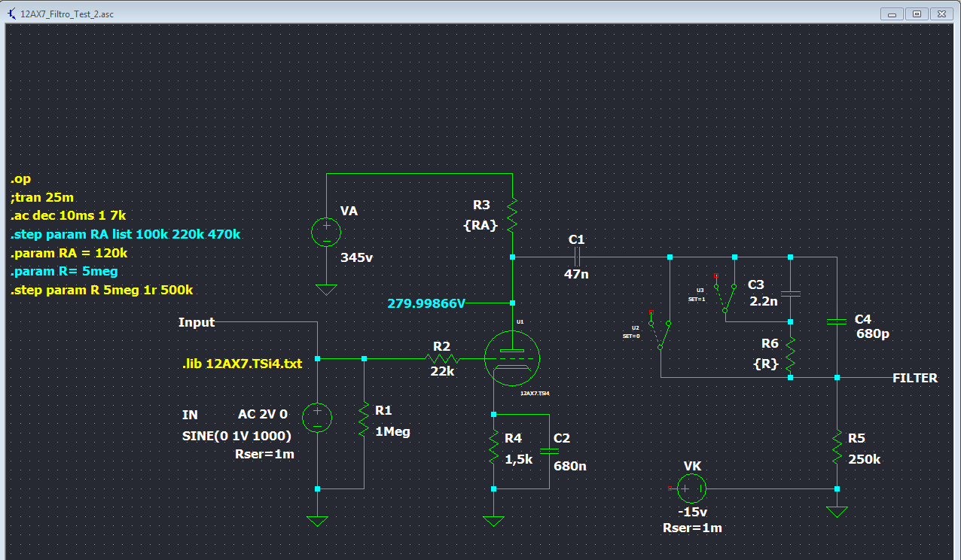
Task: Select the .lib 12AX7.TSi4.txt directive
Action: [x=242, y=364]
